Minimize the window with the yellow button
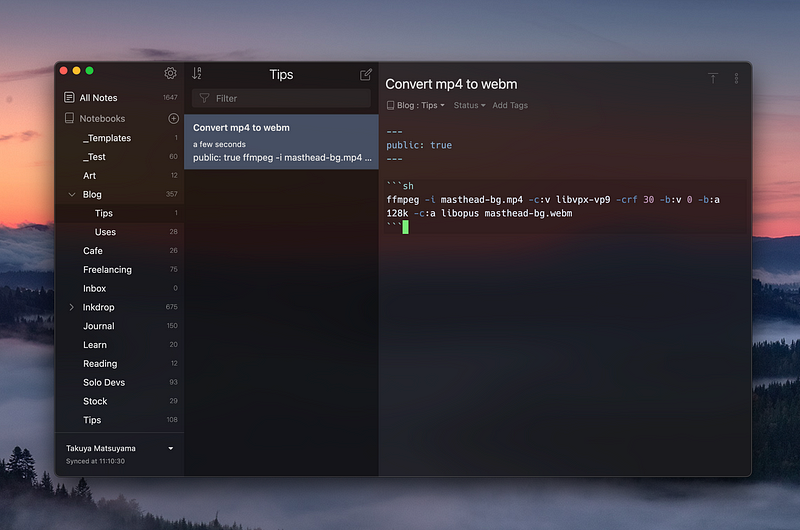Screen dimensions: 800x530 pos(77,71)
